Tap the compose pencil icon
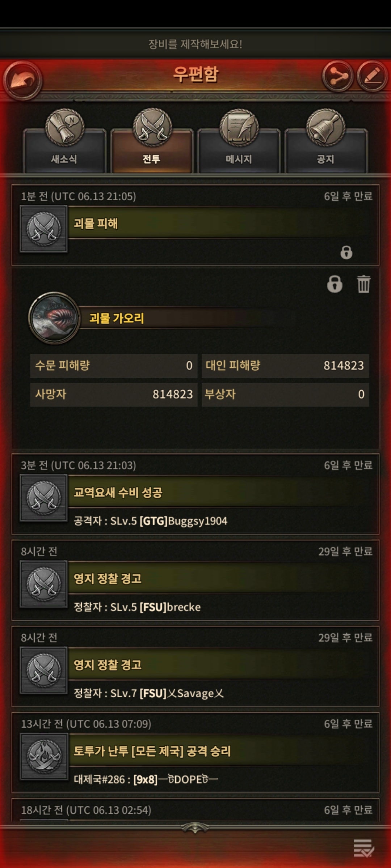This screenshot has width=391, height=868. point(372,76)
